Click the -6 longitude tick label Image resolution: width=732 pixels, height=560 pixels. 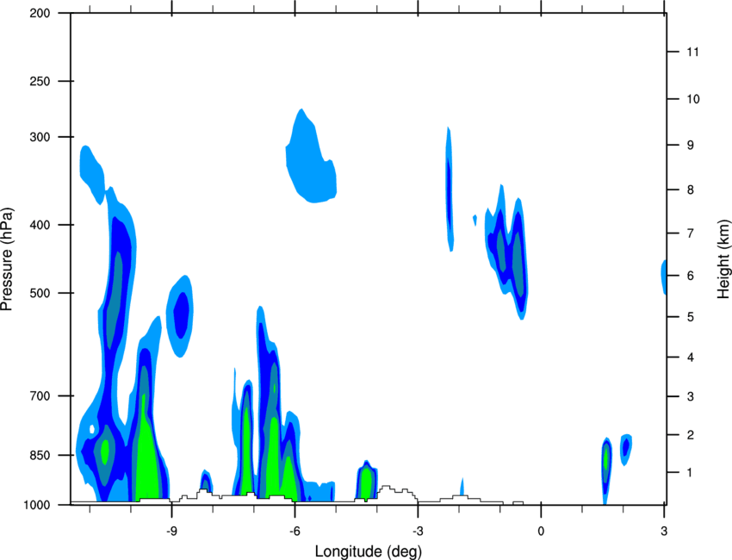coord(295,531)
